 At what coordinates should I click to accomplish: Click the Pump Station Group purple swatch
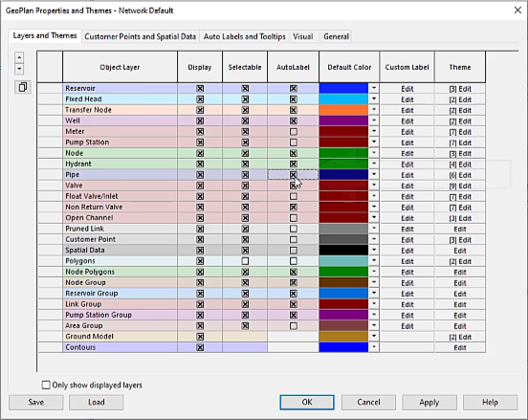343,315
